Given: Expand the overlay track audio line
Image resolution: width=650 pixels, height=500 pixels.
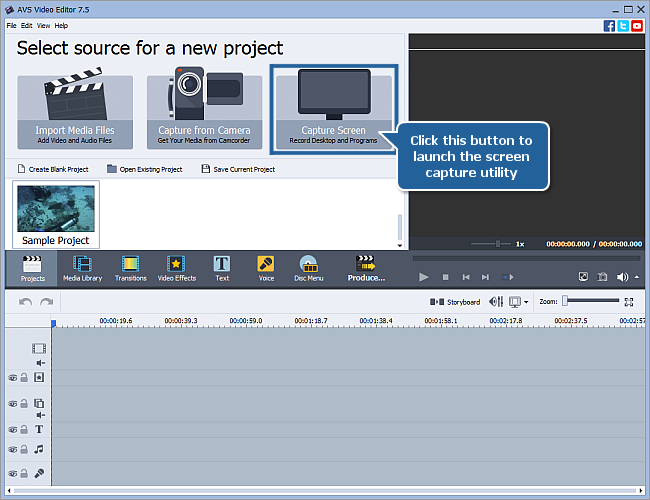Looking at the screenshot, I should (x=40, y=415).
